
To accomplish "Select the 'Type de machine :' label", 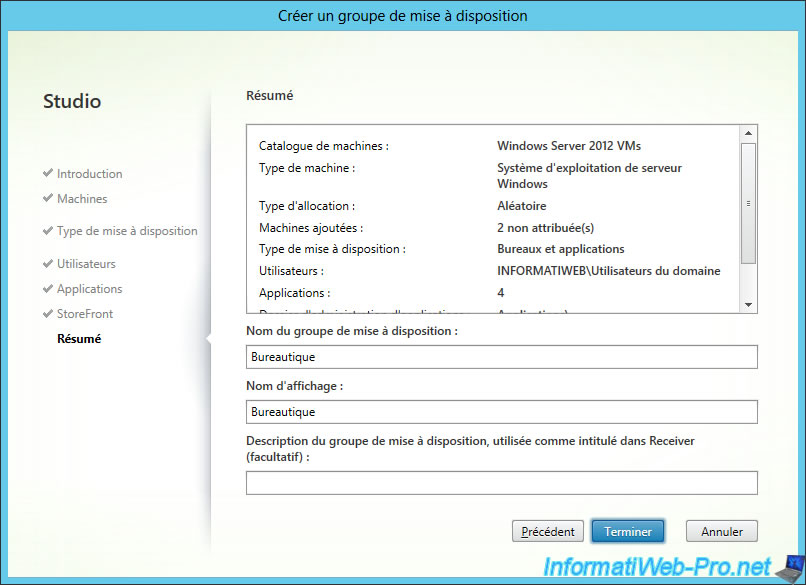I will (x=307, y=168).
